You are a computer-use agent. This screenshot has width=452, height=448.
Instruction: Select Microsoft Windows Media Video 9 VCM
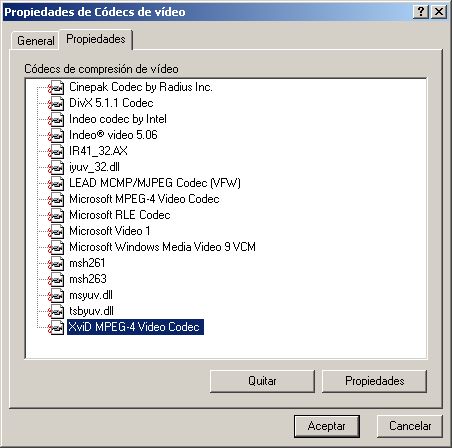pos(162,247)
